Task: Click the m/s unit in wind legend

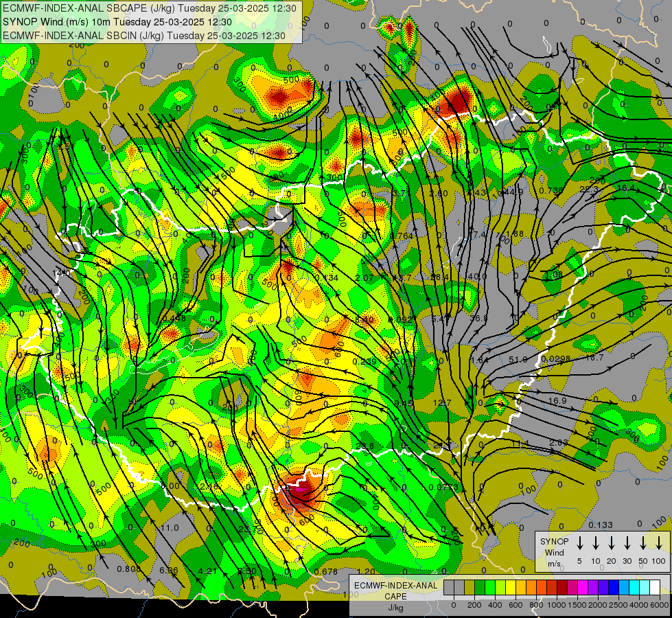Action: pos(554,564)
